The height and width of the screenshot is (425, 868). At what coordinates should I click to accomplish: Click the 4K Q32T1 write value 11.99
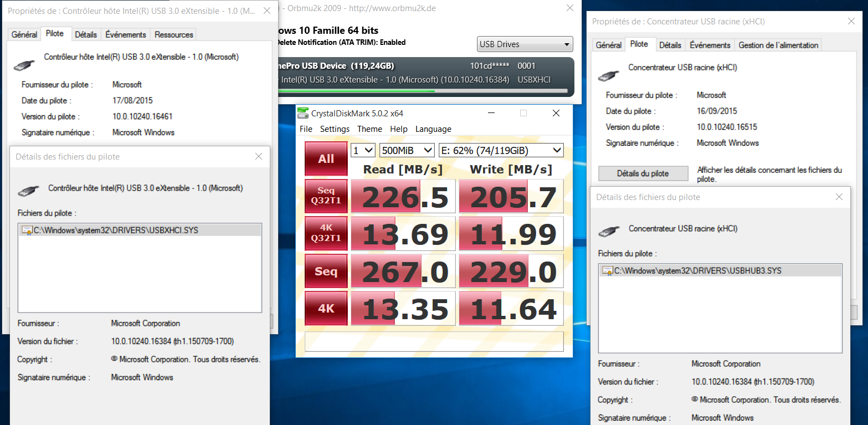click(511, 233)
